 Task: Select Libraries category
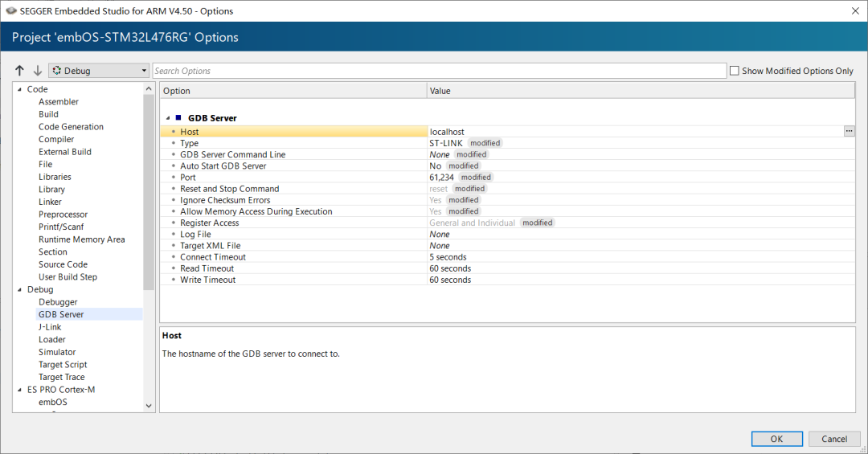coord(55,177)
